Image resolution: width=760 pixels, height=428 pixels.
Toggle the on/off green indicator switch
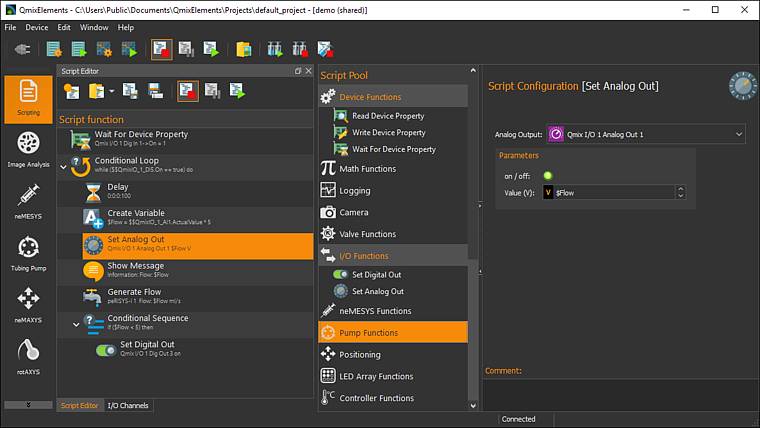(547, 176)
